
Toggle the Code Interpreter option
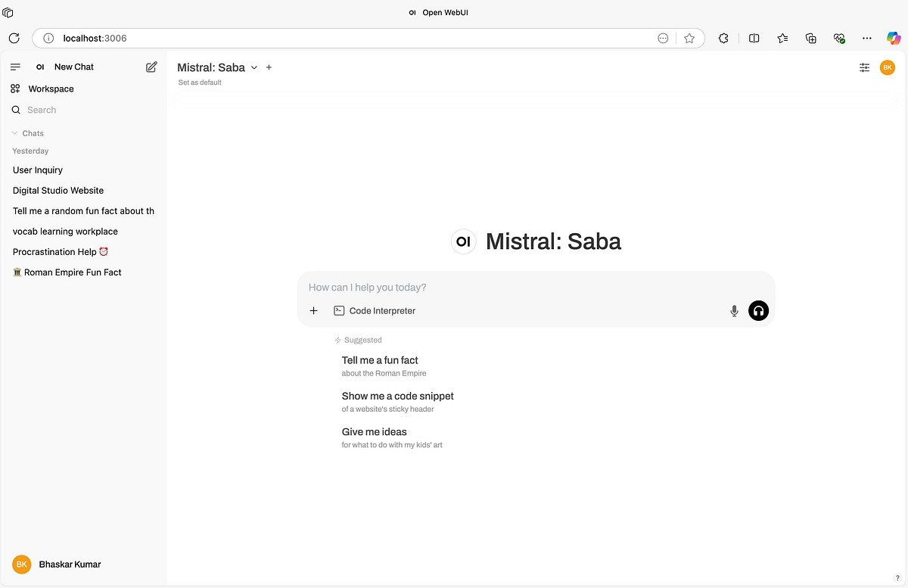374,310
